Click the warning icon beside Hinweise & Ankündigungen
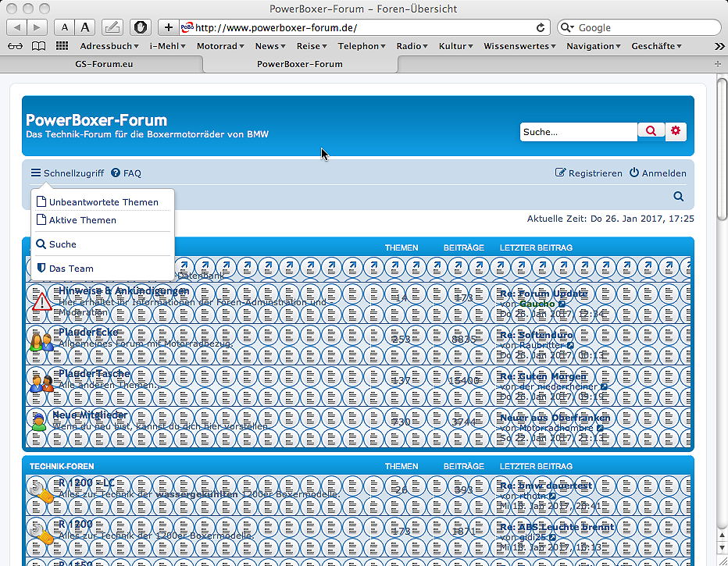Image resolution: width=728 pixels, height=566 pixels. pyautogui.click(x=42, y=301)
